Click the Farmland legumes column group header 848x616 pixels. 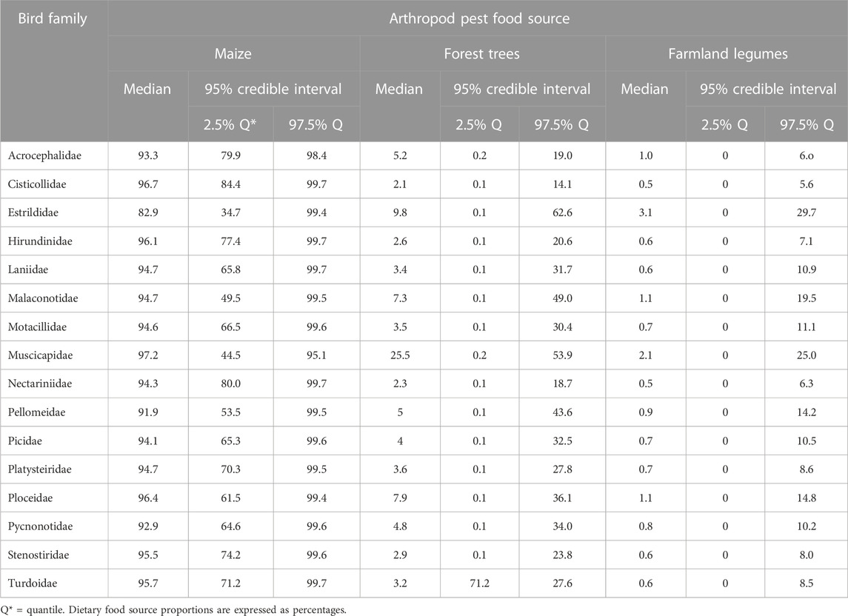pos(727,53)
